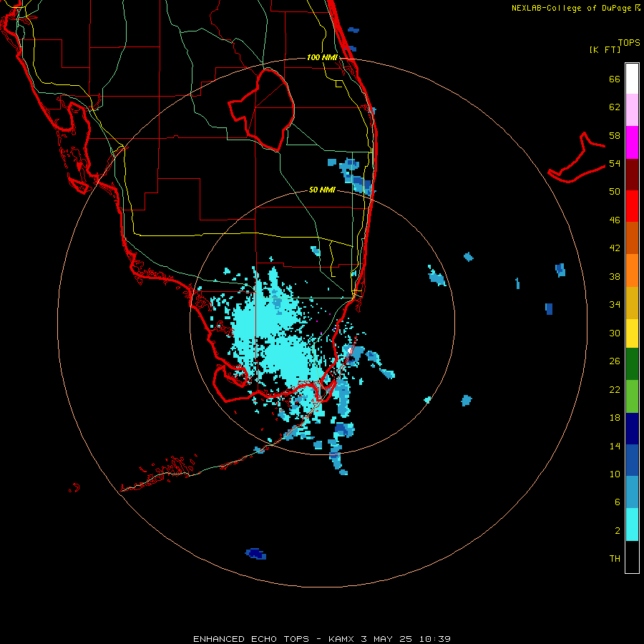
Task: Click the 46 legend value
Action: tap(615, 220)
